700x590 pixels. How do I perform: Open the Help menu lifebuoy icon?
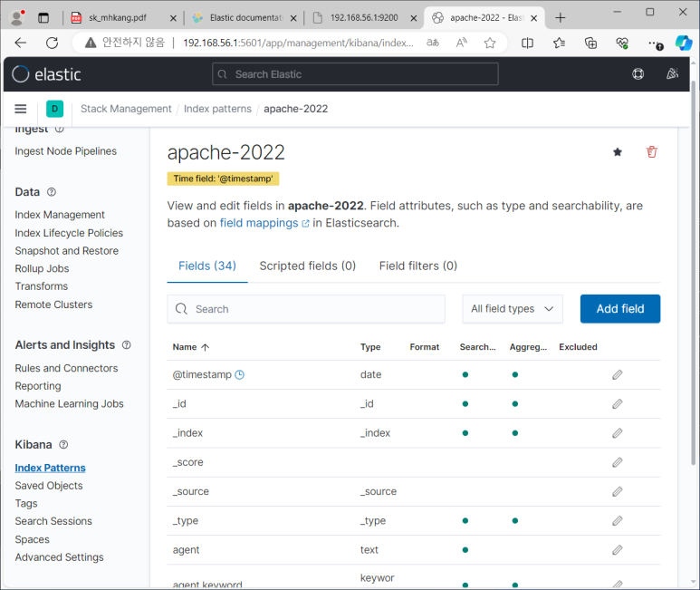click(638, 74)
